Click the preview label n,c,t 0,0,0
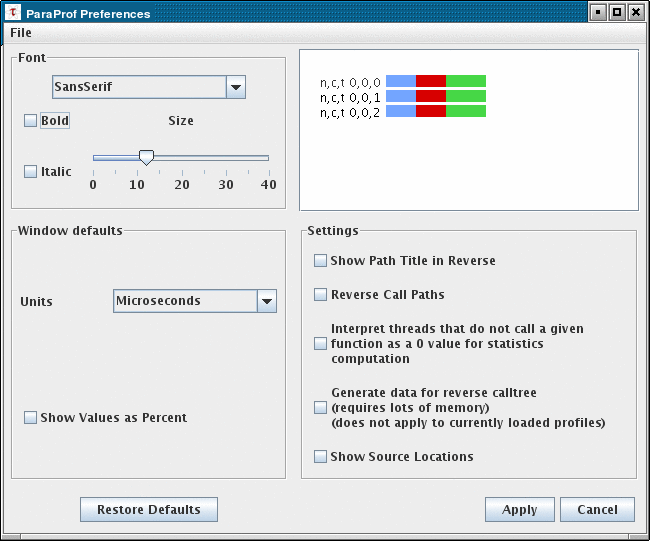650x541 pixels. [350, 83]
